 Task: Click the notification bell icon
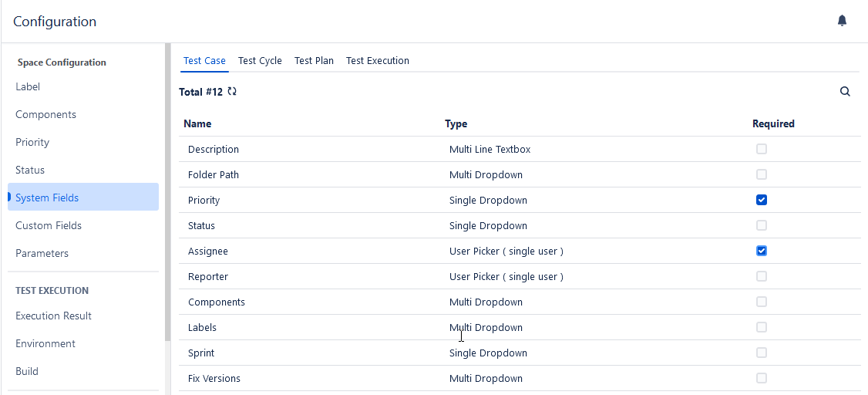click(x=842, y=21)
